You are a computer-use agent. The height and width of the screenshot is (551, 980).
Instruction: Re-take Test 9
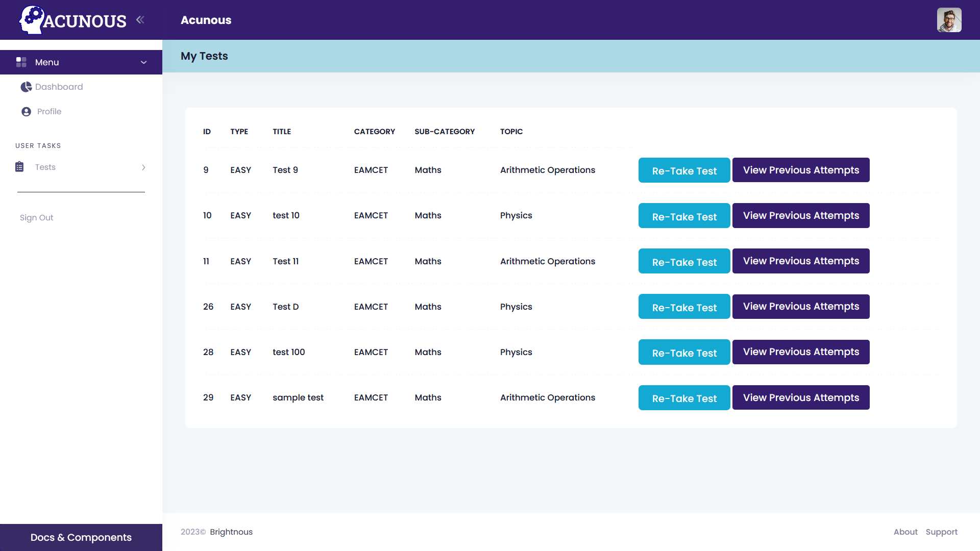tap(684, 170)
